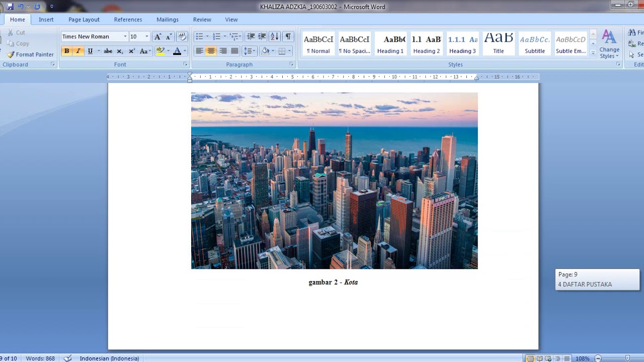
Task: Toggle bold formatting
Action: coord(66,51)
